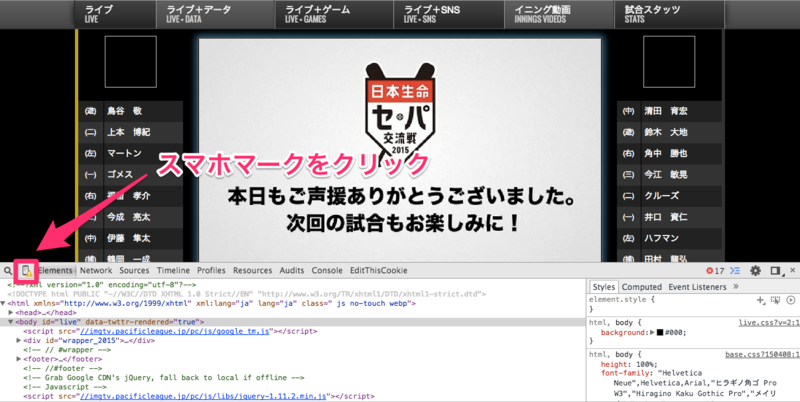Open the live.css source link

[x=768, y=323]
